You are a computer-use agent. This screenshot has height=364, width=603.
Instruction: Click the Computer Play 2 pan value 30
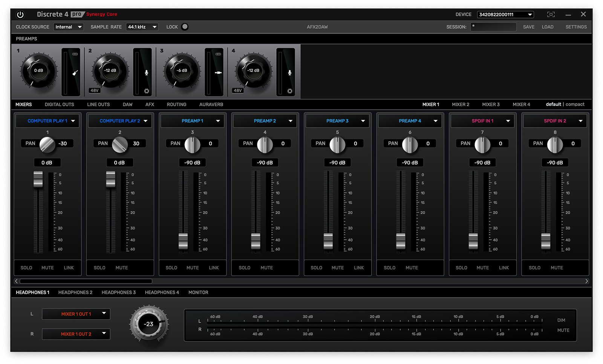coord(136,144)
